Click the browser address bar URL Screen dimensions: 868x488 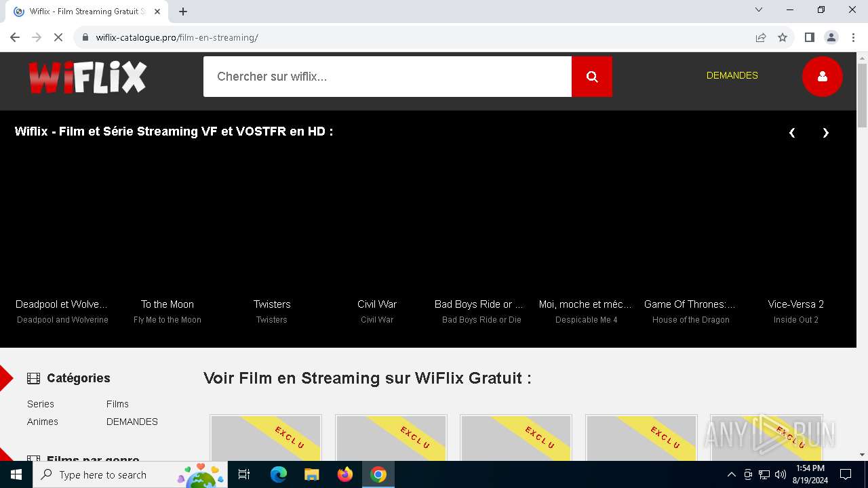(x=177, y=37)
